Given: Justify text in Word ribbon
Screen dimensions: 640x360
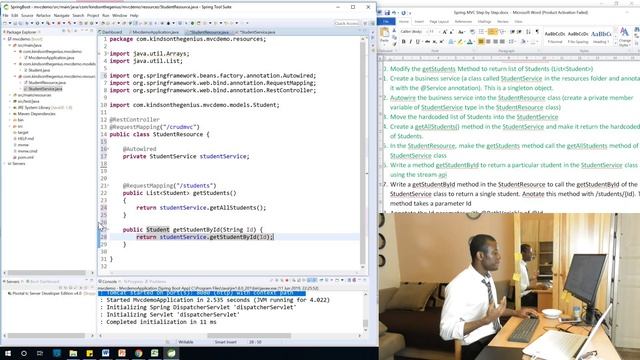Looking at the screenshot, I should 502,41.
